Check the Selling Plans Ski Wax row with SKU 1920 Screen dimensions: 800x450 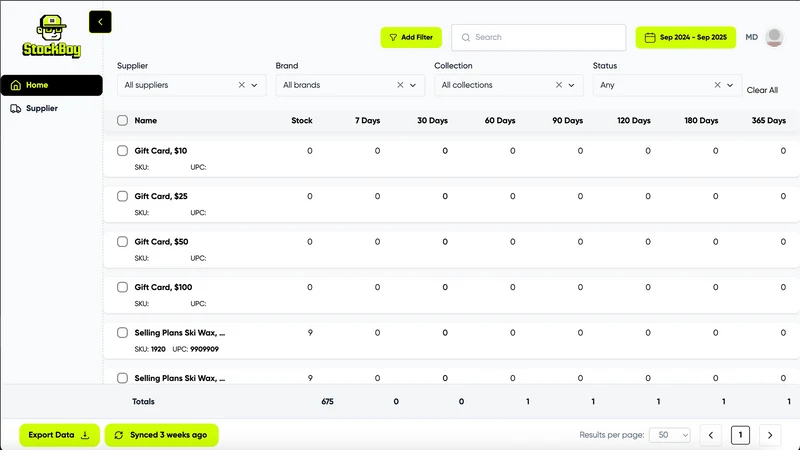(x=122, y=333)
